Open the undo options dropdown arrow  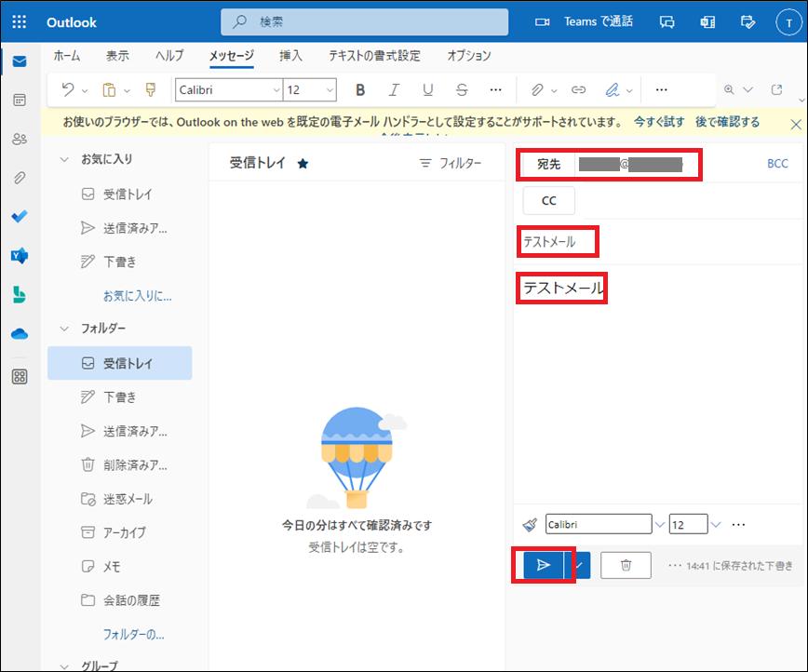point(85,90)
